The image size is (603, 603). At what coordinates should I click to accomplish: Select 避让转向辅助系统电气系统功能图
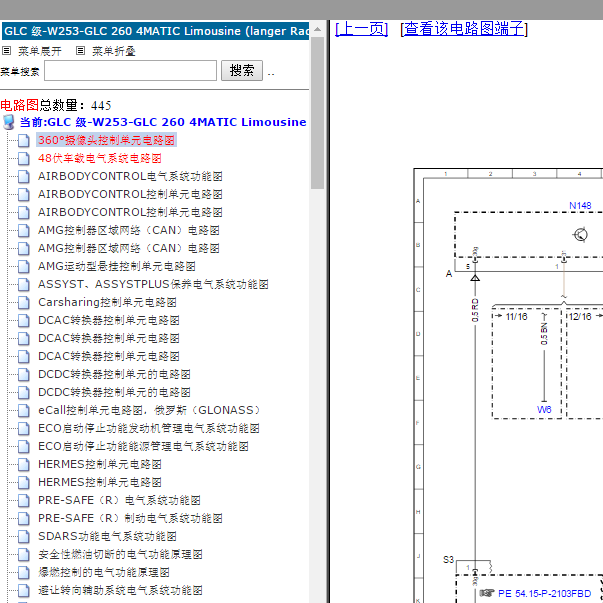120,590
